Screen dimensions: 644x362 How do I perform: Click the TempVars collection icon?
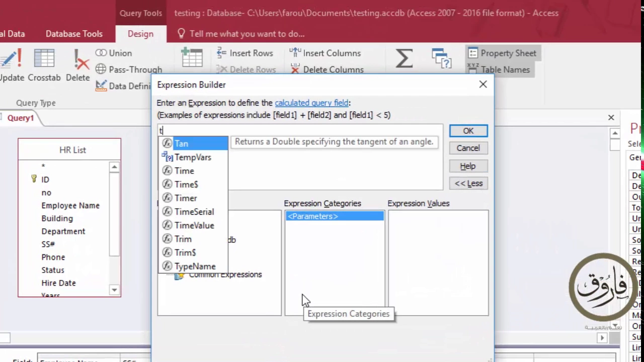pyautogui.click(x=167, y=157)
